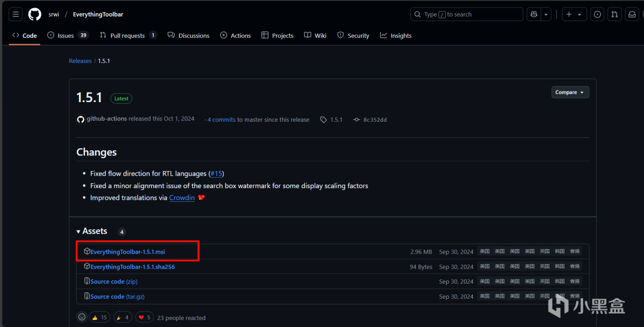
Task: Go back to Releases breadcrumb
Action: 80,61
